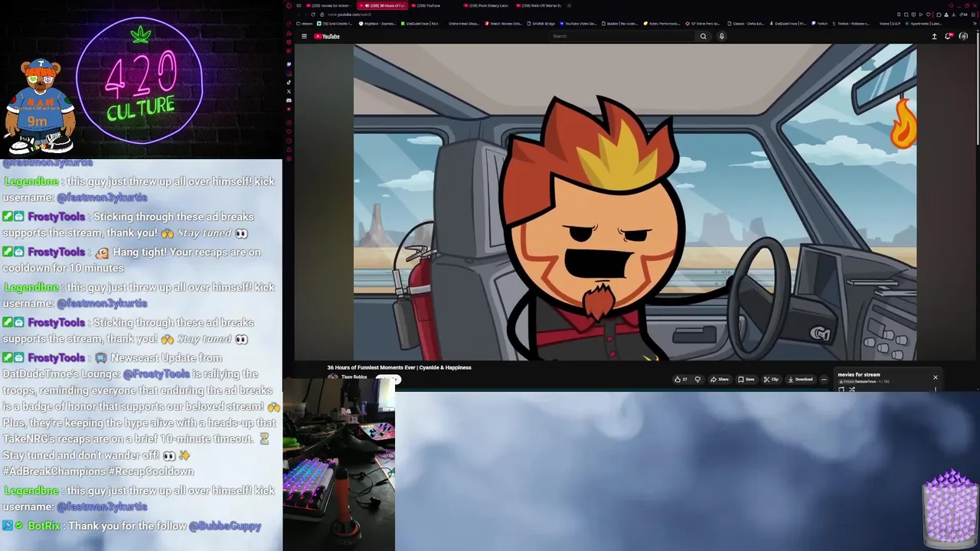Close the movies for stream playlist panel
Viewport: 980px width, 551px height.
tap(935, 377)
